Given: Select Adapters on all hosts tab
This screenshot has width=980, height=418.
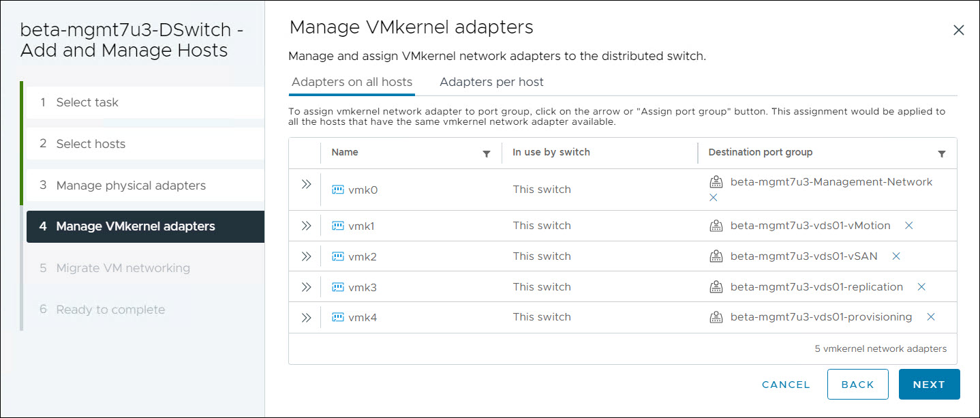Looking at the screenshot, I should [x=352, y=82].
